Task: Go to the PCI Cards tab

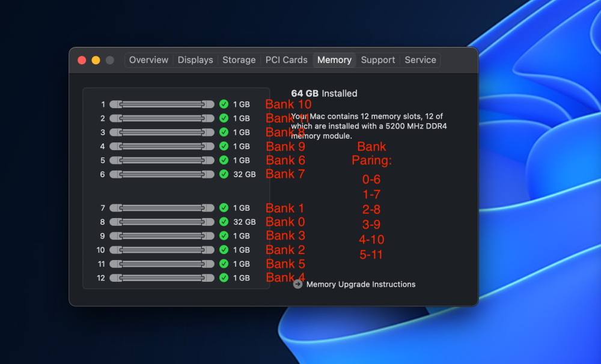Action: click(286, 60)
